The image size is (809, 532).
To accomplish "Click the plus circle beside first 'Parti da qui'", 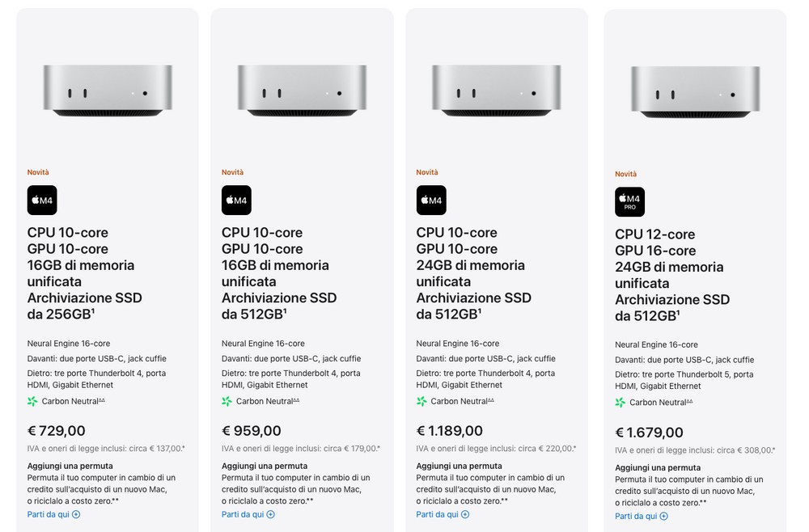I will click(76, 514).
